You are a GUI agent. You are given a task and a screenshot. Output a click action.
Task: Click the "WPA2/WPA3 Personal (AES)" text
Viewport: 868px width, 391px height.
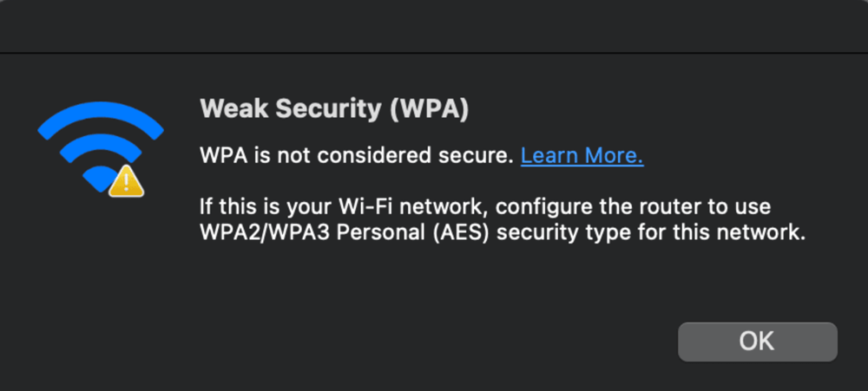pos(359,232)
